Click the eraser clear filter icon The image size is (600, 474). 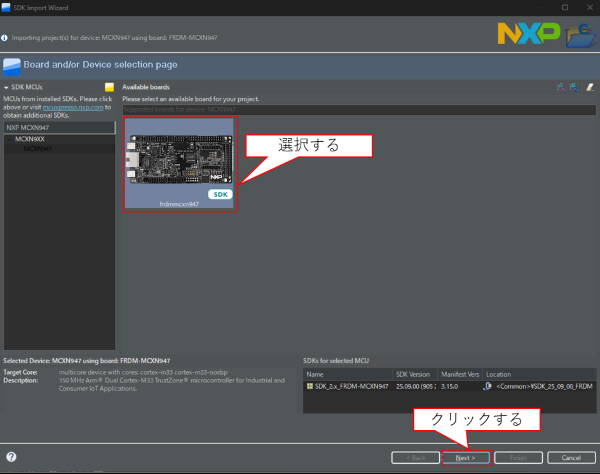tap(589, 87)
